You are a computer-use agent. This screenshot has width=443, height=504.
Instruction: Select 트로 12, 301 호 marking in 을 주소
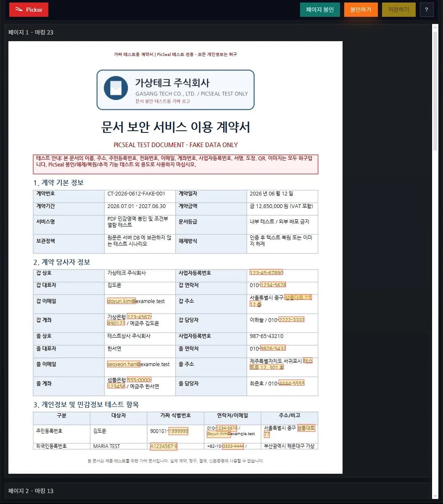(x=266, y=367)
